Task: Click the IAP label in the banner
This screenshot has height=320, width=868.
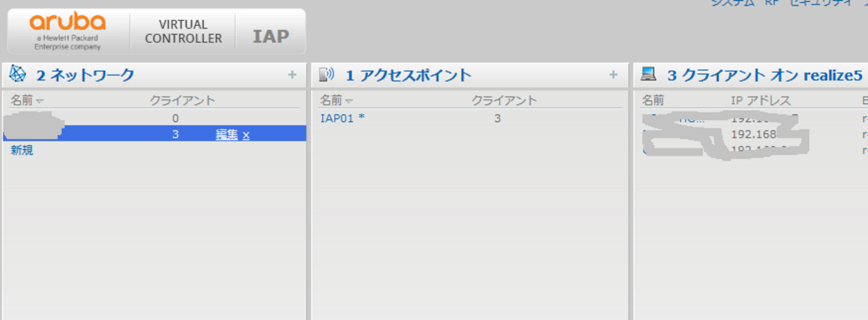Action: pyautogui.click(x=271, y=36)
